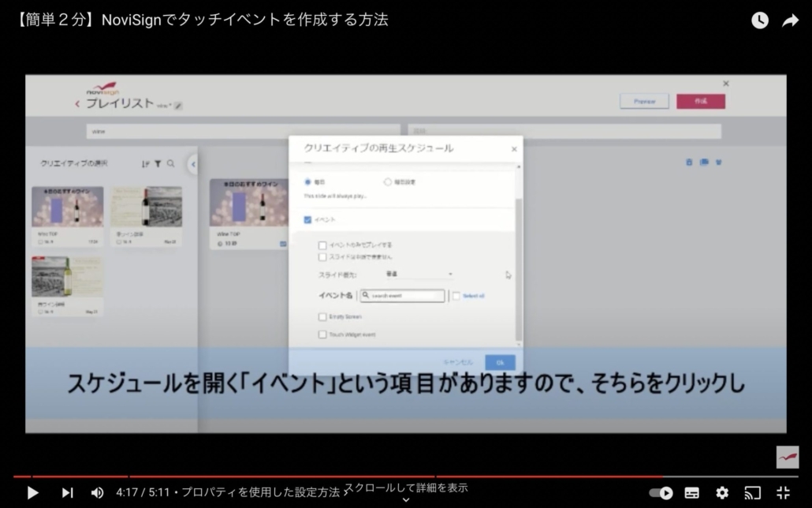Select the Wine TOP creative thumbnail in left panel

pos(67,207)
